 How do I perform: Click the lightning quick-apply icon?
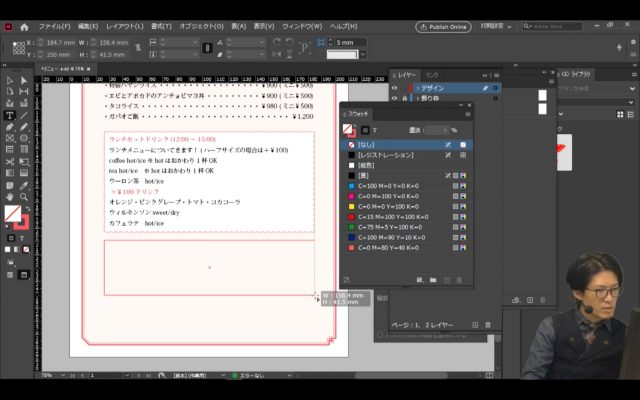pyautogui.click(x=619, y=48)
